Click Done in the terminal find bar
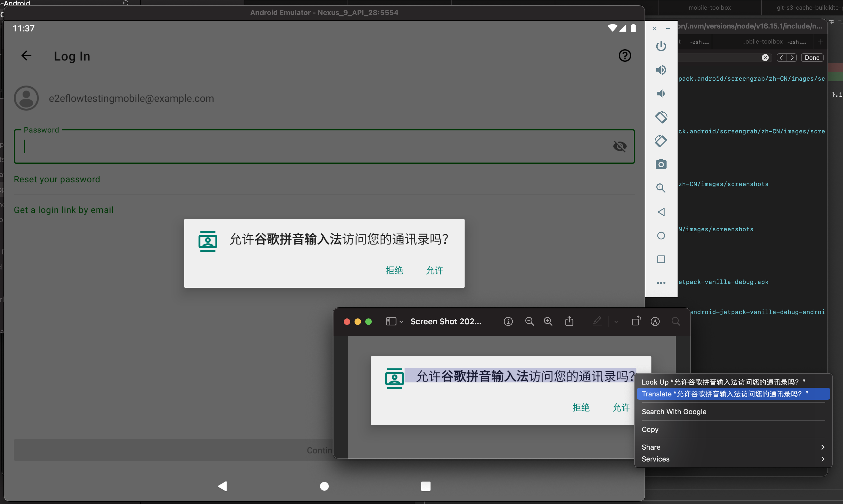Viewport: 843px width, 504px height. point(812,58)
